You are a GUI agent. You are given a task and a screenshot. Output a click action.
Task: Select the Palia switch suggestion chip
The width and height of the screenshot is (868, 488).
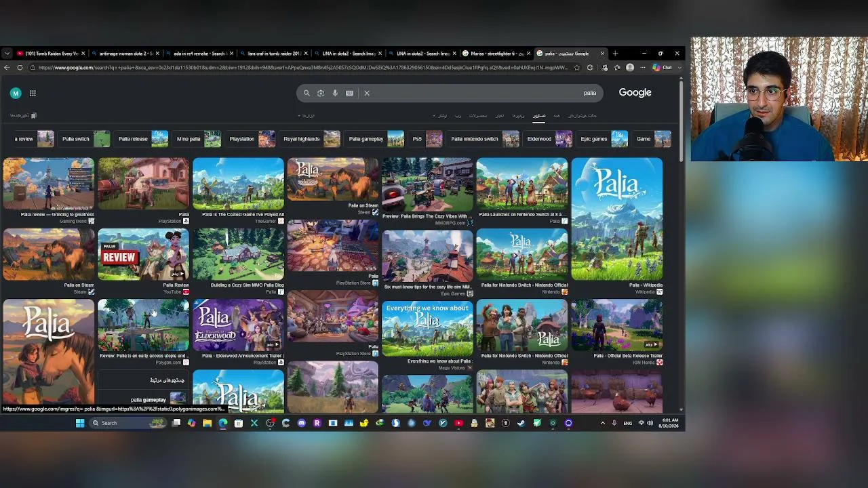85,139
